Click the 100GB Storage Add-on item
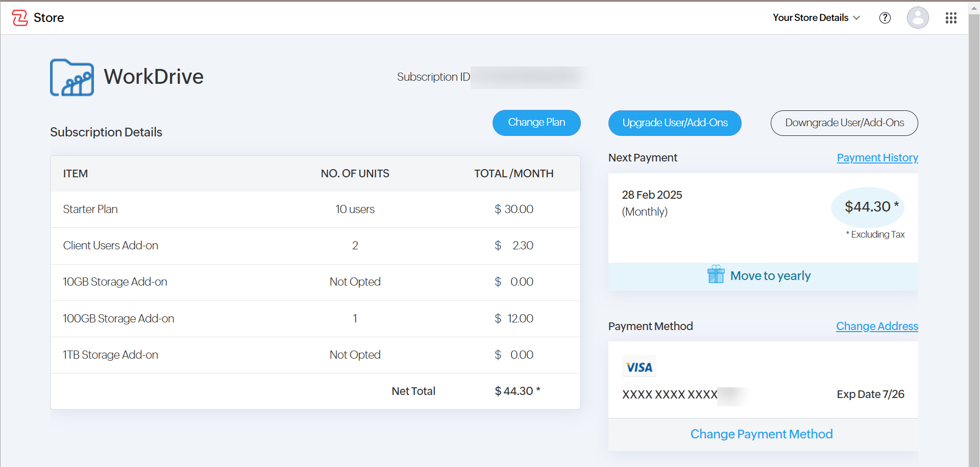 point(118,319)
